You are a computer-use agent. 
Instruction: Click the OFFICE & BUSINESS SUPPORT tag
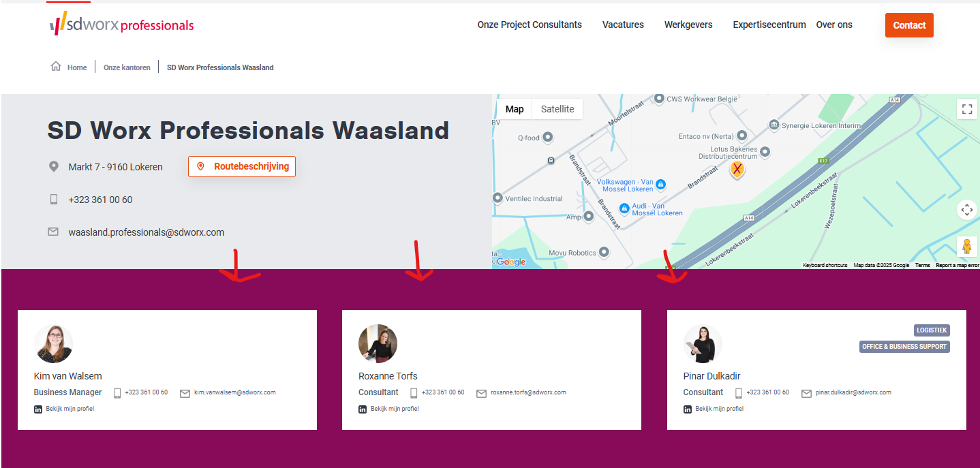pos(904,347)
